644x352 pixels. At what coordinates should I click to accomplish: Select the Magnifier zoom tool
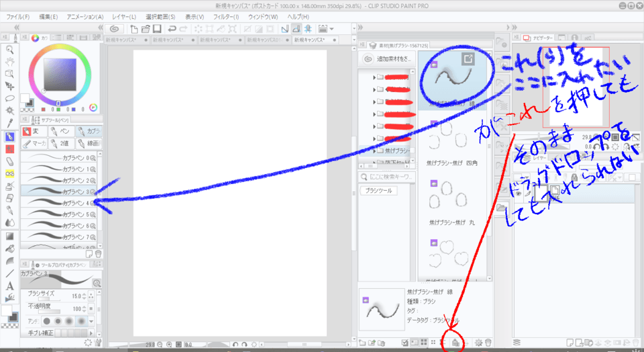10,49
